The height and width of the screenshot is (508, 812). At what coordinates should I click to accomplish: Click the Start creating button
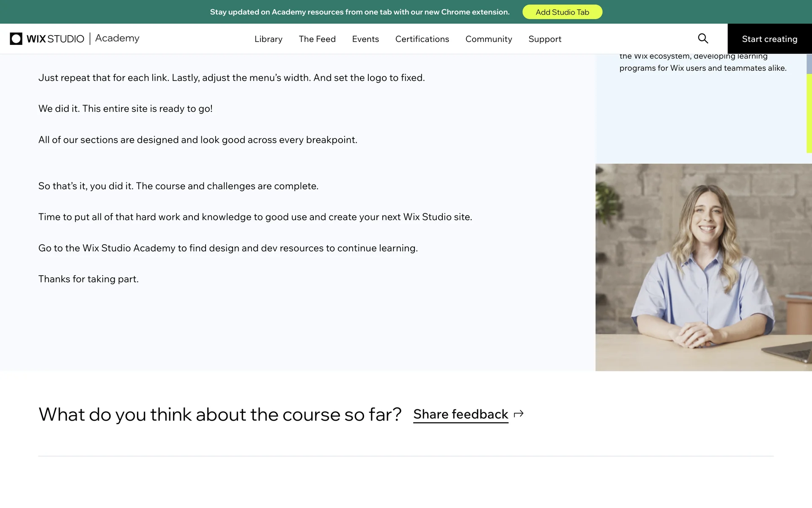pos(769,39)
